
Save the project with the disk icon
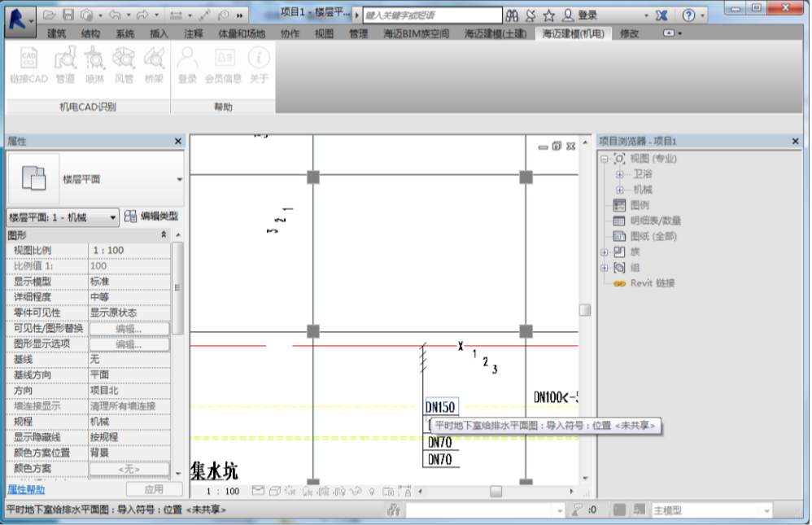68,15
